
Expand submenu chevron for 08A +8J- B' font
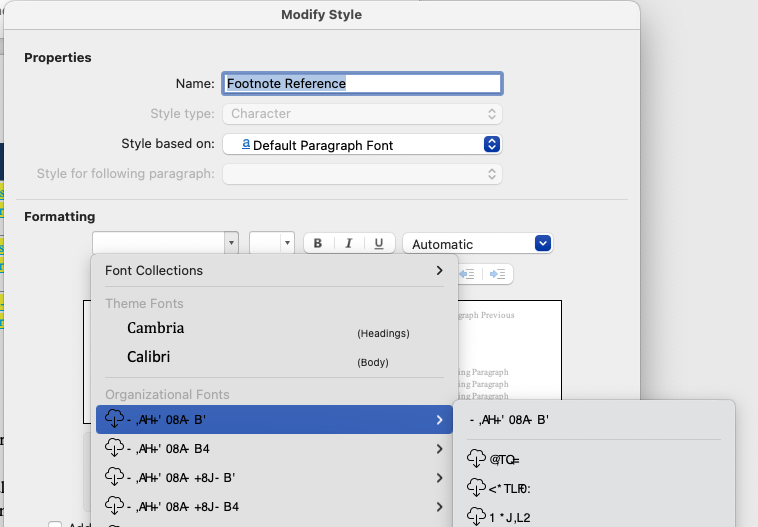(x=439, y=478)
